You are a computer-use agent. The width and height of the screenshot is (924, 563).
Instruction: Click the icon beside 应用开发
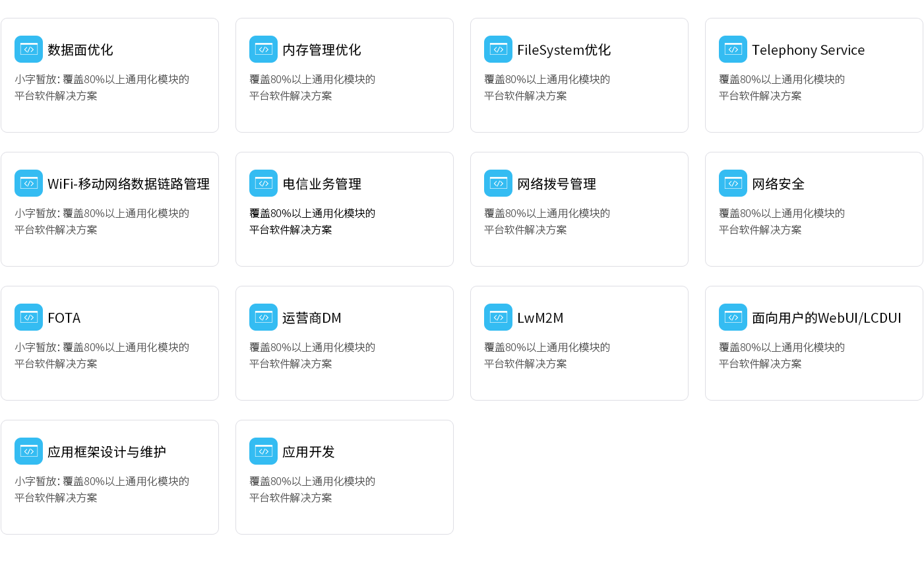263,451
